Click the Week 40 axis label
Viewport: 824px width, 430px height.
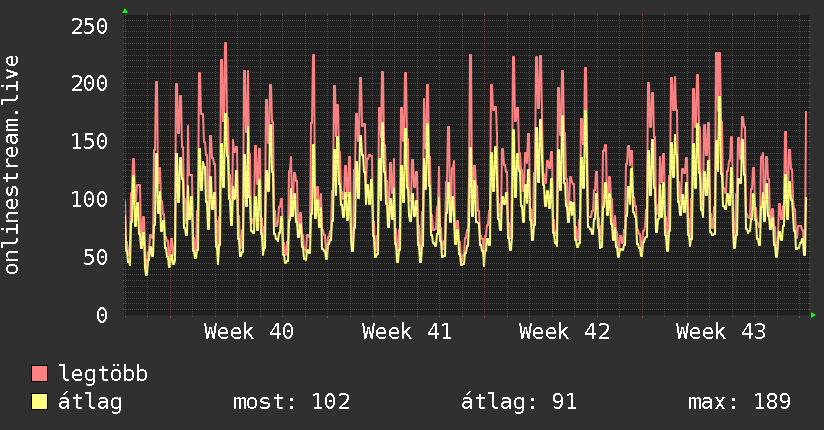(x=249, y=332)
